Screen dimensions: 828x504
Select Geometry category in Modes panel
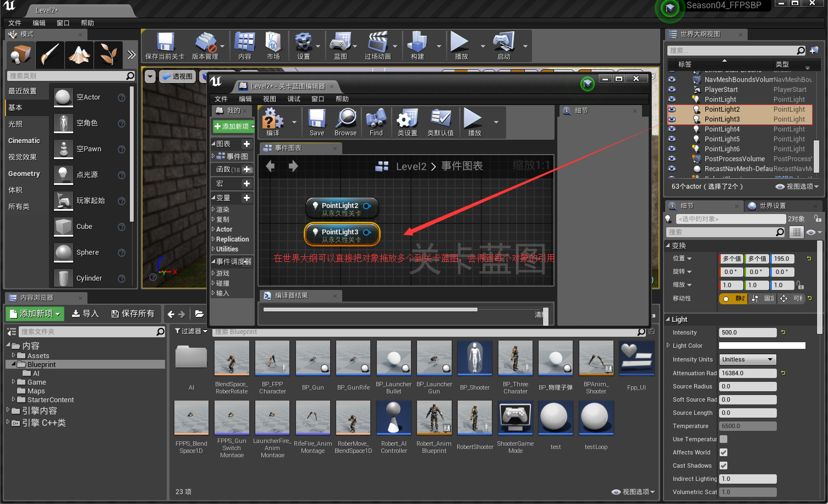point(24,174)
